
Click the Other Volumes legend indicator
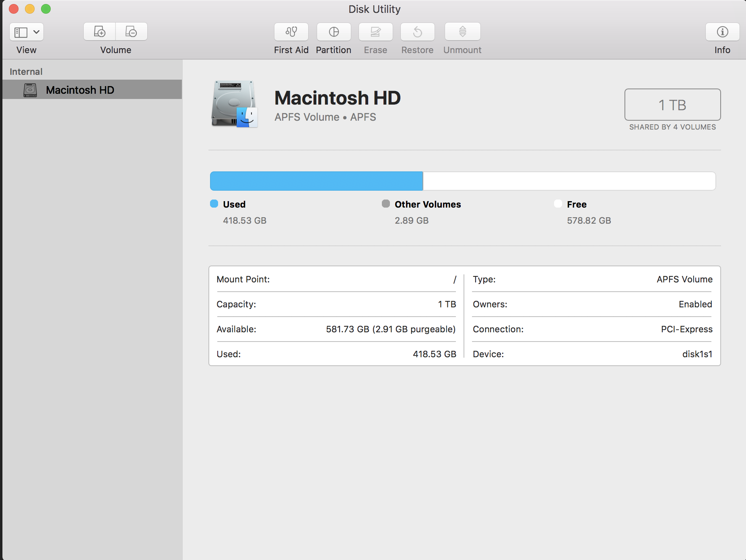[x=385, y=204]
